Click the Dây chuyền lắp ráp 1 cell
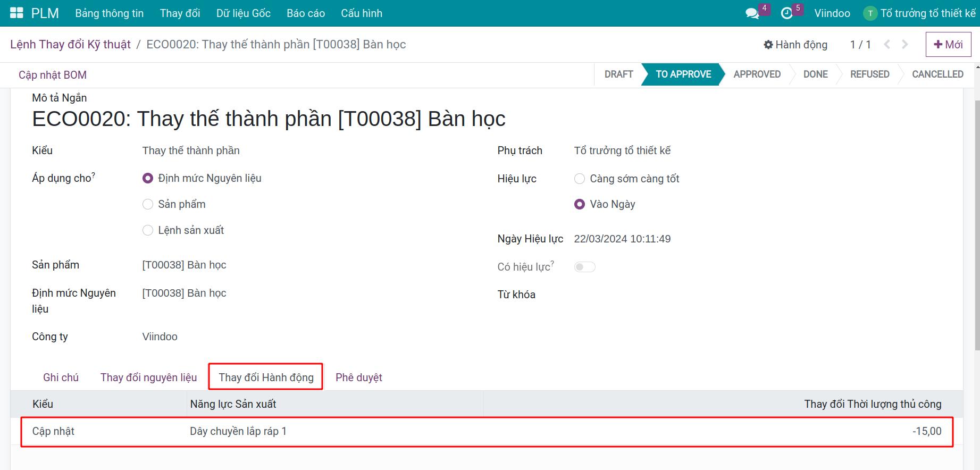 coord(238,431)
